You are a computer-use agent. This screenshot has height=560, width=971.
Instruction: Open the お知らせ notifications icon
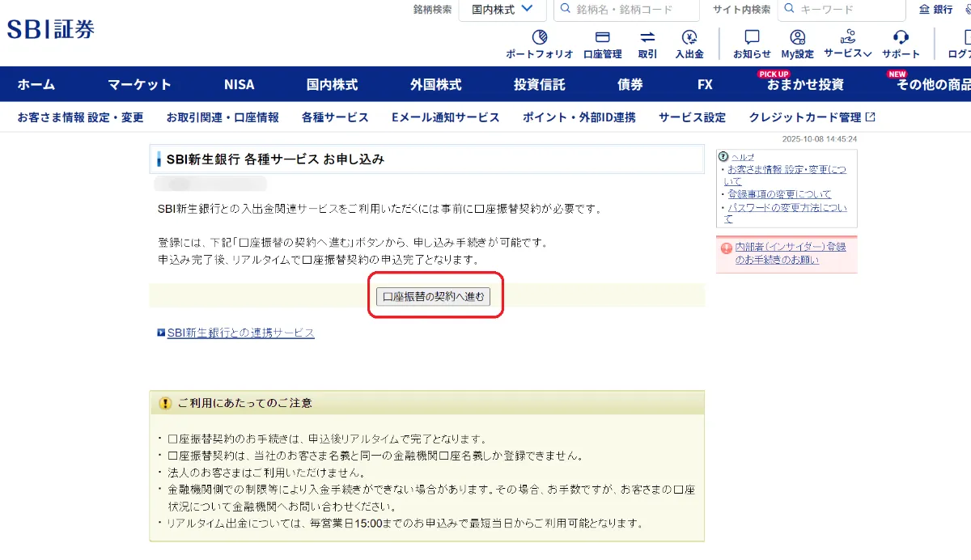tap(752, 37)
